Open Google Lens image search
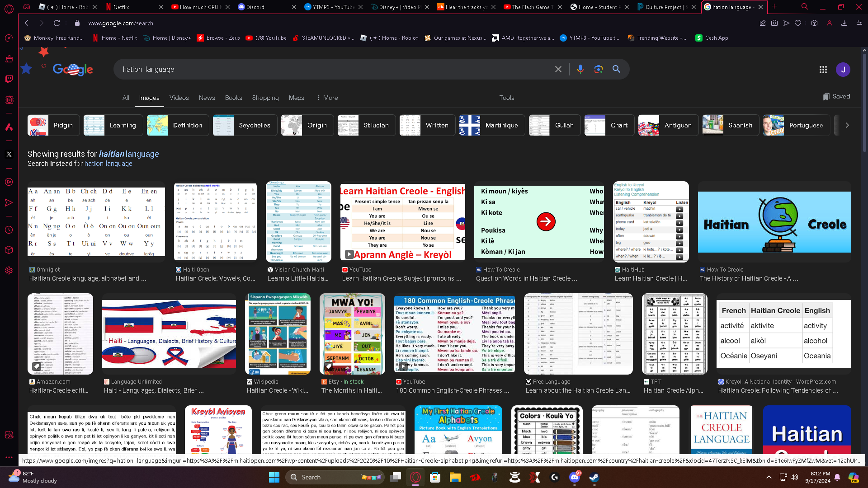 click(599, 69)
